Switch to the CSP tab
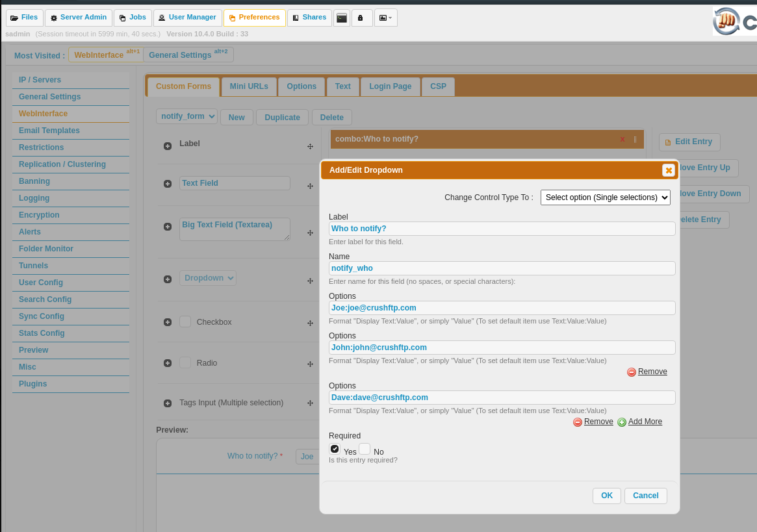 439,86
